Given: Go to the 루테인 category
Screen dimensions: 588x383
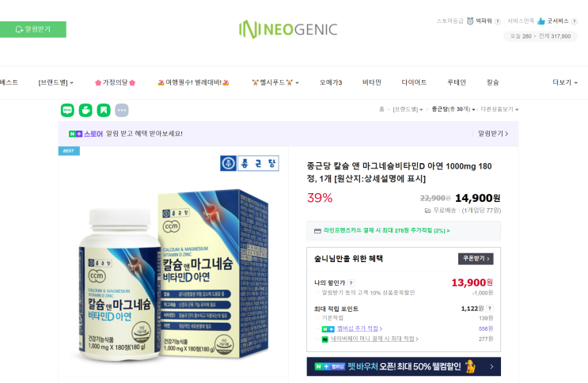Looking at the screenshot, I should pos(457,82).
